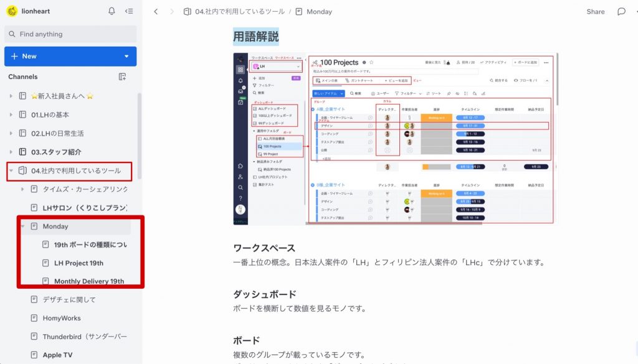Open notifications bell in sidebar header
The height and width of the screenshot is (364, 638).
point(112,11)
